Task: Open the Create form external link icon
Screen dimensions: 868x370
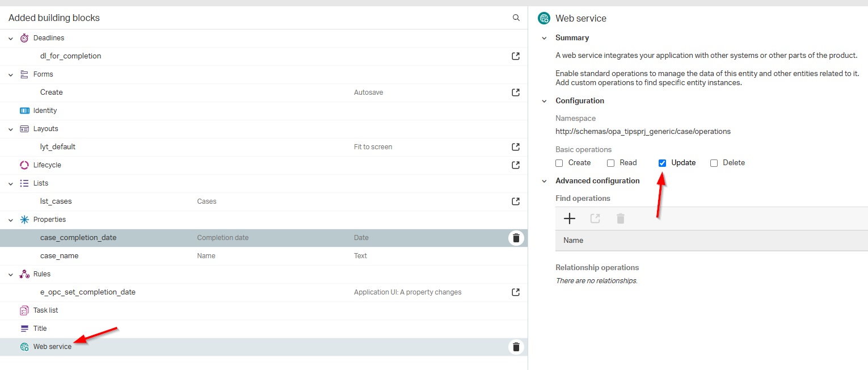Action: click(516, 93)
